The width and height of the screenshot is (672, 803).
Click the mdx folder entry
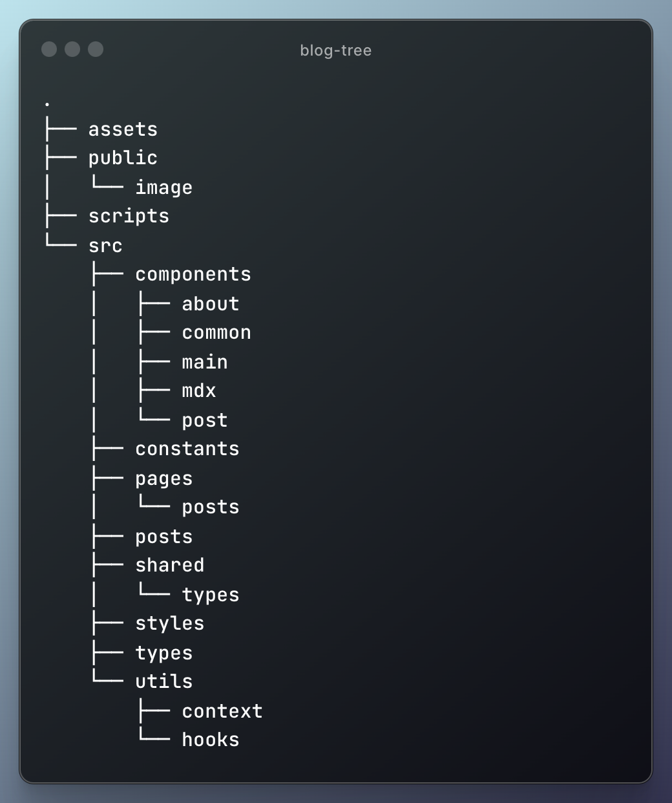[x=199, y=391]
